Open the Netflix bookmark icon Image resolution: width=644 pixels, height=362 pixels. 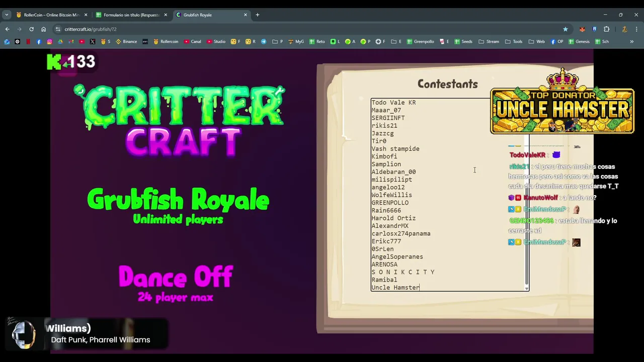pyautogui.click(x=28, y=41)
